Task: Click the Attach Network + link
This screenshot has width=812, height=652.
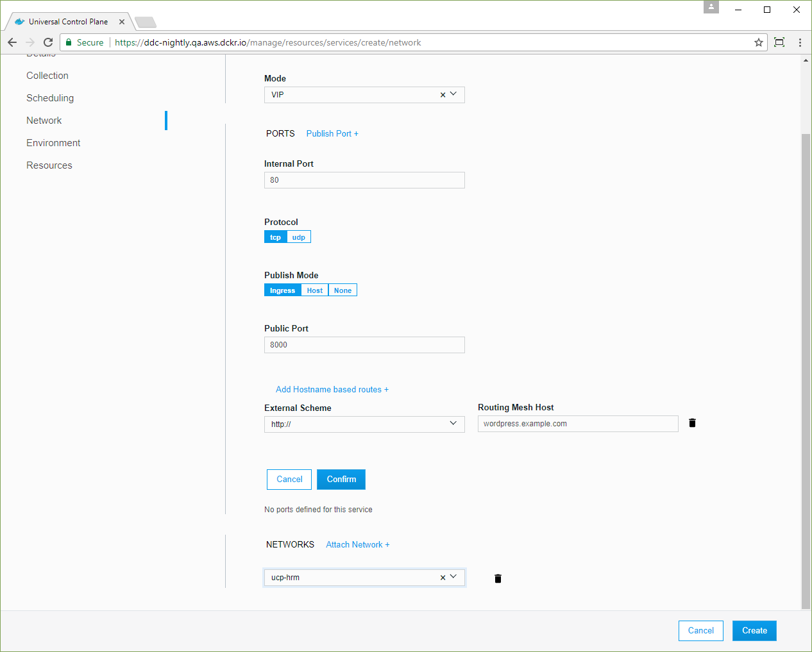Action: point(357,544)
